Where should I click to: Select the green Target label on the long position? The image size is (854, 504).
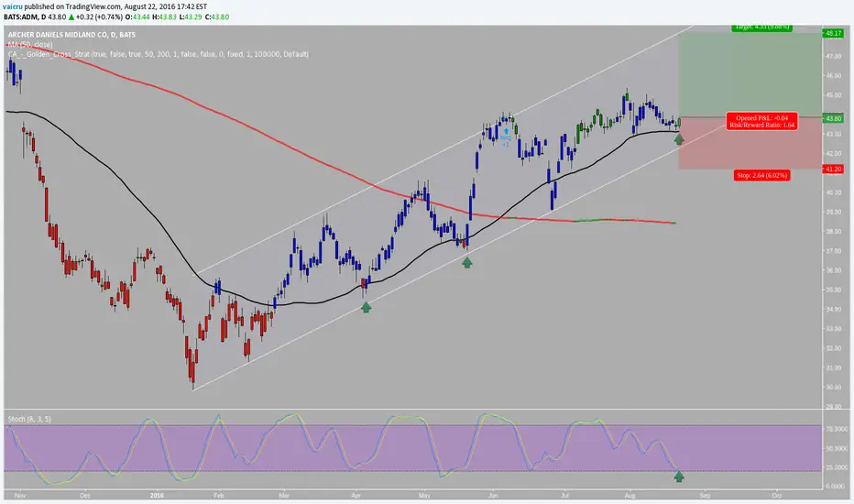pyautogui.click(x=761, y=27)
